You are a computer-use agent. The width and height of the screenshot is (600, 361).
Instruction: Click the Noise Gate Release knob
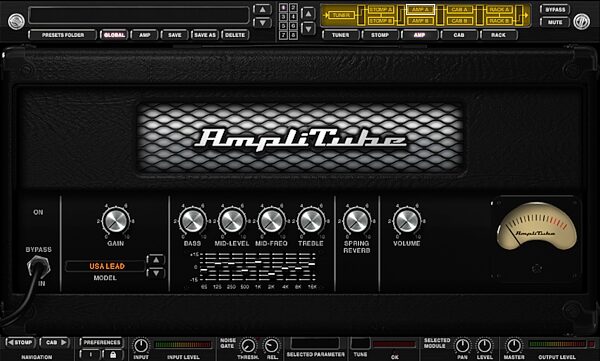(272, 346)
